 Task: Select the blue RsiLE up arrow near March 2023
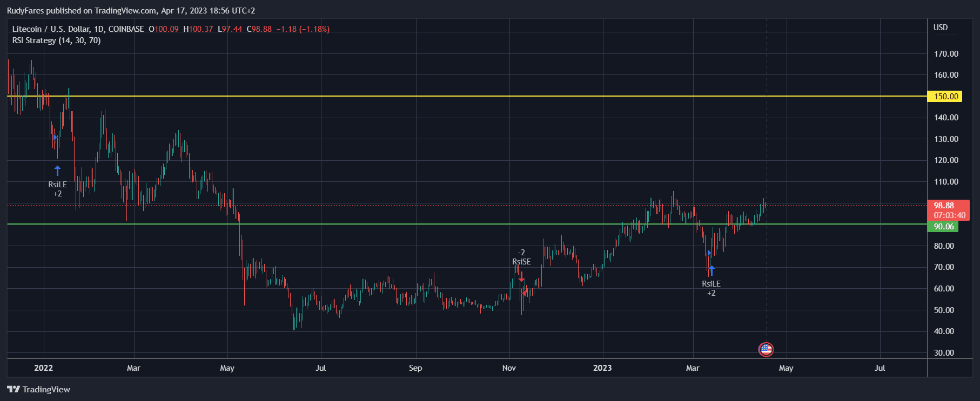711,270
